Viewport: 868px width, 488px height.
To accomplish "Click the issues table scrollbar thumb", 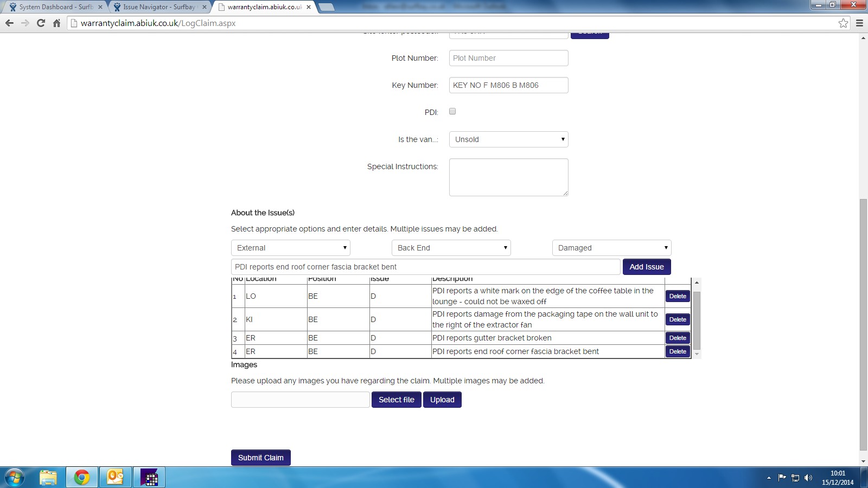I will (x=697, y=320).
